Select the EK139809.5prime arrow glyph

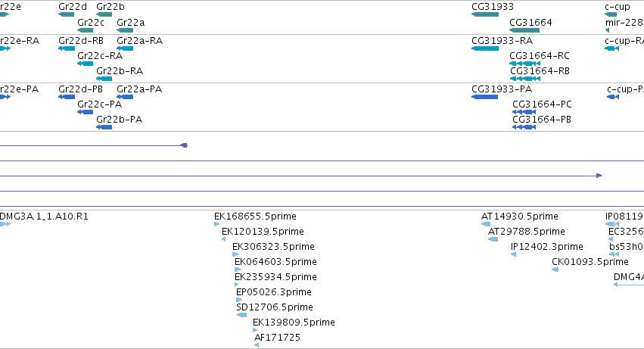(255, 330)
